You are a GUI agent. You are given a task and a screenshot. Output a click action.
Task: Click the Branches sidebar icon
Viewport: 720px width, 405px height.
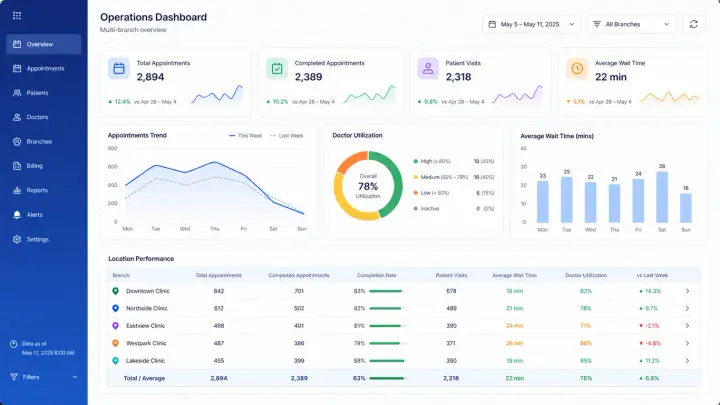(x=17, y=141)
